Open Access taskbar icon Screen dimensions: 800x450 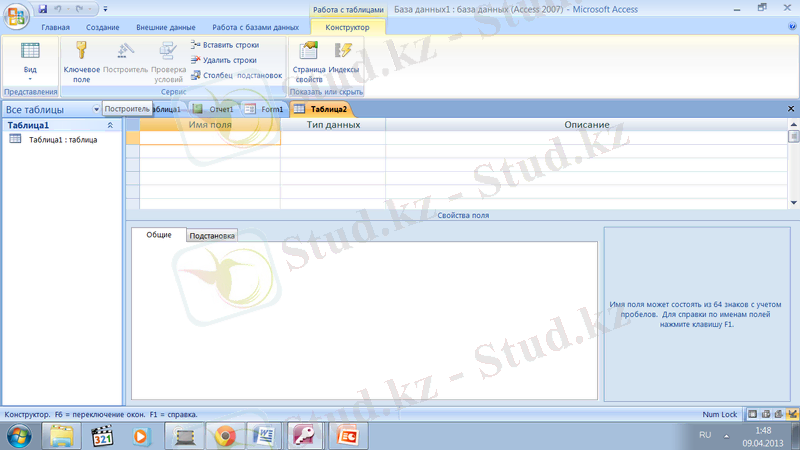305,436
